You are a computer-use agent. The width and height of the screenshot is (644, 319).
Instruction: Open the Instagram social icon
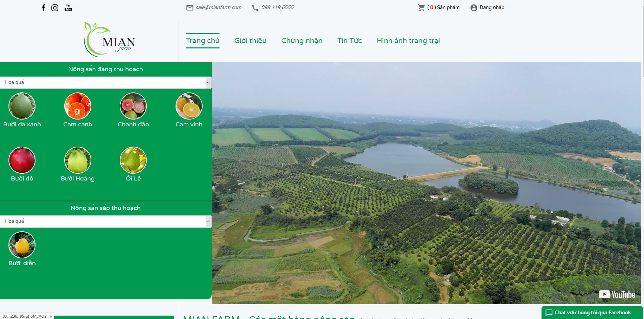tap(55, 8)
